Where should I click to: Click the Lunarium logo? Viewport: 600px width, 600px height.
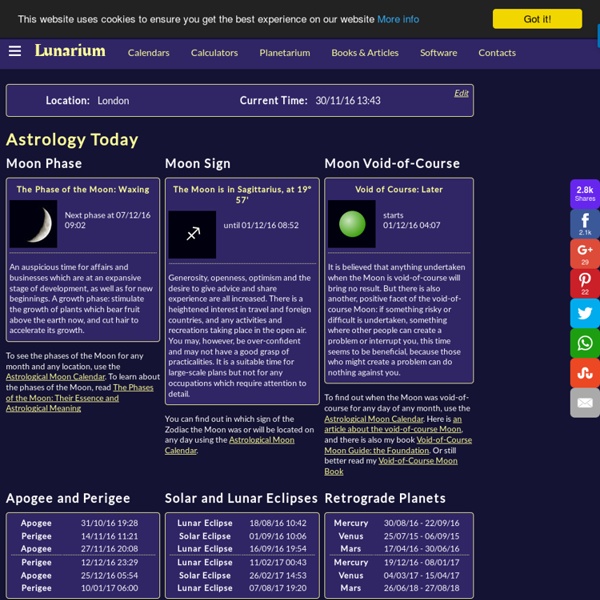coord(70,51)
